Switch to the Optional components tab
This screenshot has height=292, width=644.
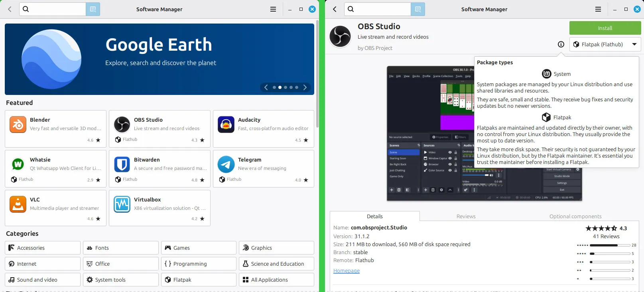(x=575, y=216)
